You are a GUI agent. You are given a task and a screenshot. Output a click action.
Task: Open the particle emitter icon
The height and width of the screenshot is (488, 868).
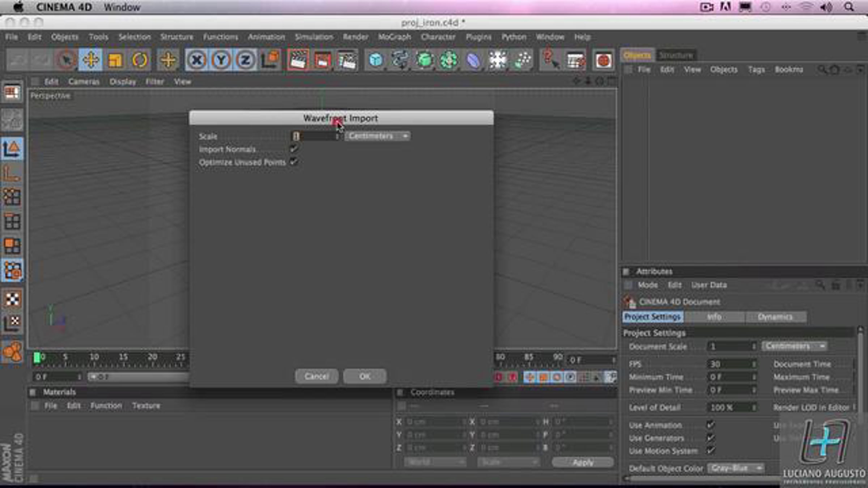[522, 60]
